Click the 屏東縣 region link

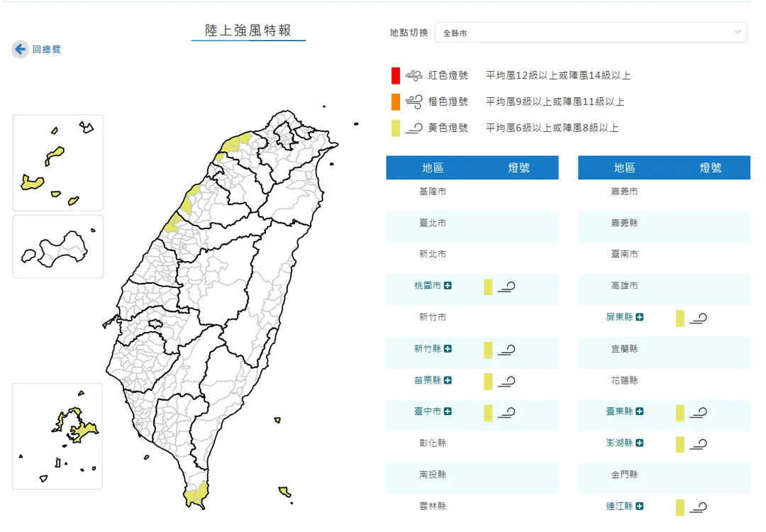(619, 317)
